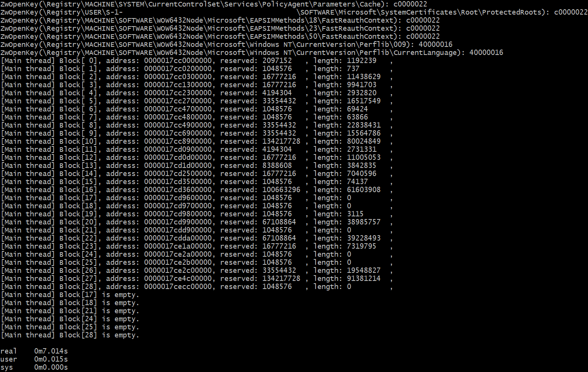The image size is (588, 372).
Task: Click the 'sys 0m0.000s' timing line
Action: (x=34, y=367)
